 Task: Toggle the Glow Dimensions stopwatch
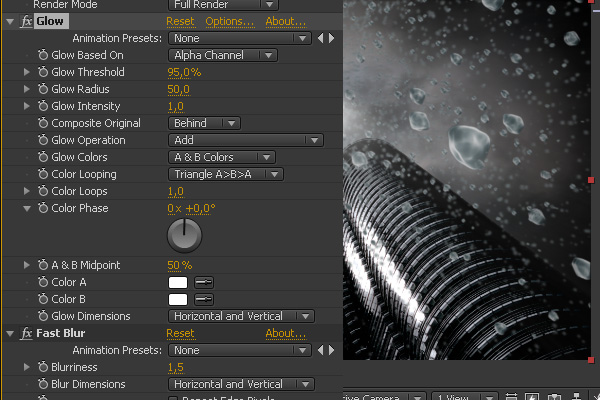pyautogui.click(x=43, y=316)
